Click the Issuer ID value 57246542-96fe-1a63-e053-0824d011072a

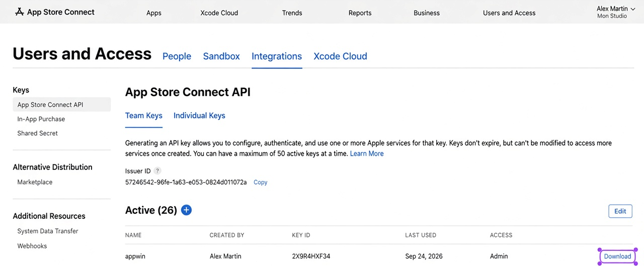pos(186,182)
